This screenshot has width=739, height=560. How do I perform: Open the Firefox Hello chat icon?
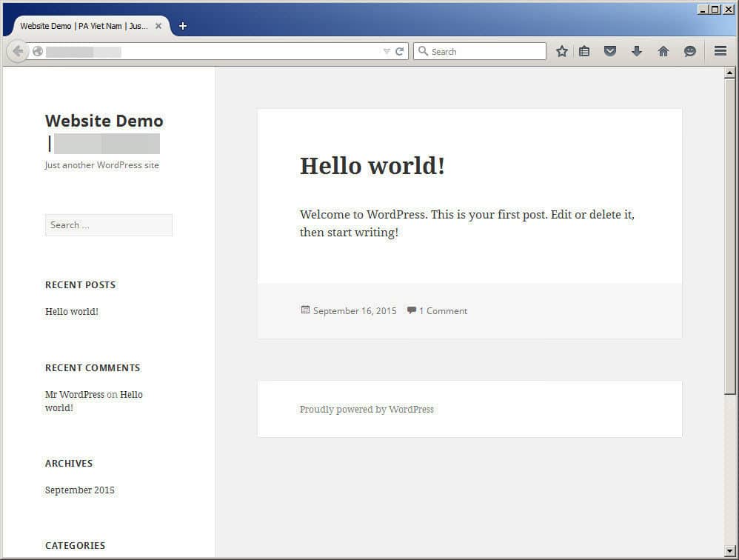click(x=690, y=51)
